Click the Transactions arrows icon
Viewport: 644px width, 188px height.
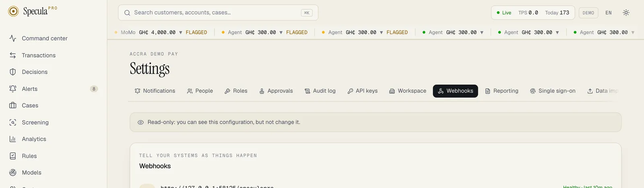click(13, 55)
